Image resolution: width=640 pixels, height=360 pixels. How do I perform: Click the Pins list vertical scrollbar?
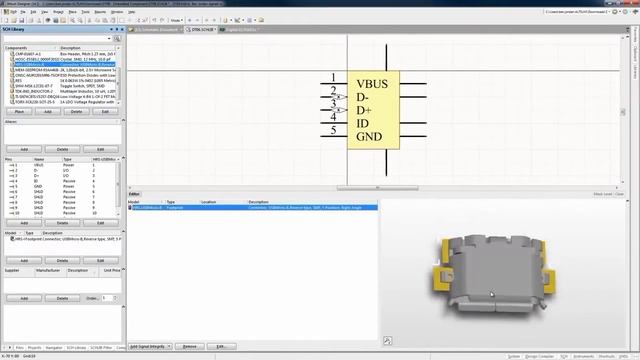118,184
